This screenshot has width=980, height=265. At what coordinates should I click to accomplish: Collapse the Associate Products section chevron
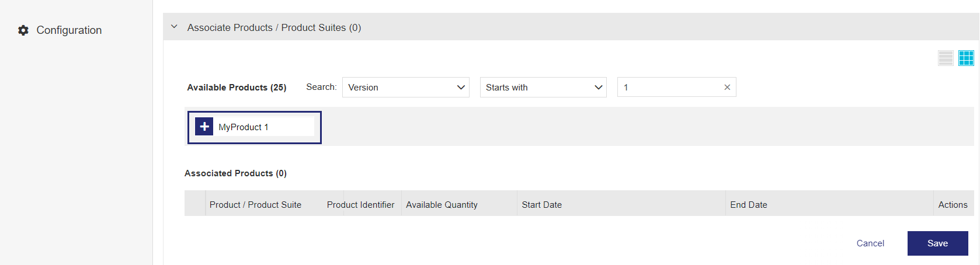[x=174, y=27]
